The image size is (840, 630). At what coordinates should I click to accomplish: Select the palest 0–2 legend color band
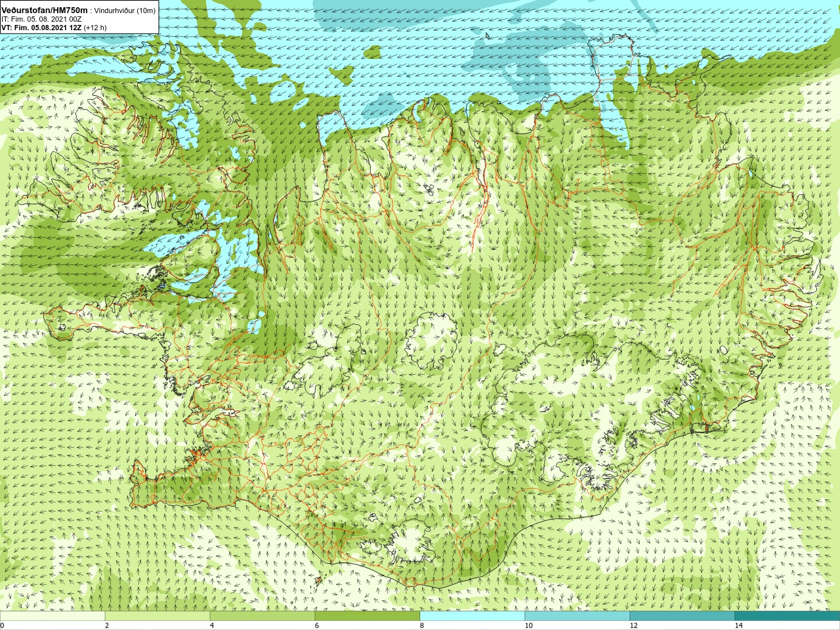point(52,616)
